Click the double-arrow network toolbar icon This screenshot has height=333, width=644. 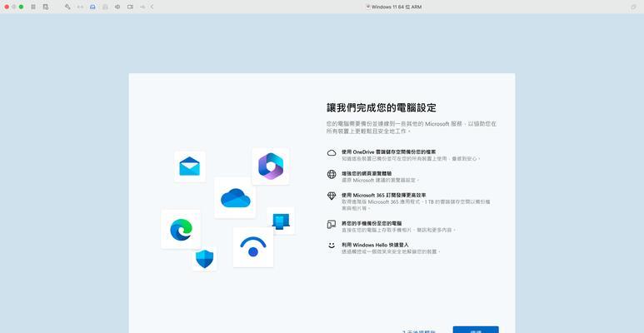point(80,7)
